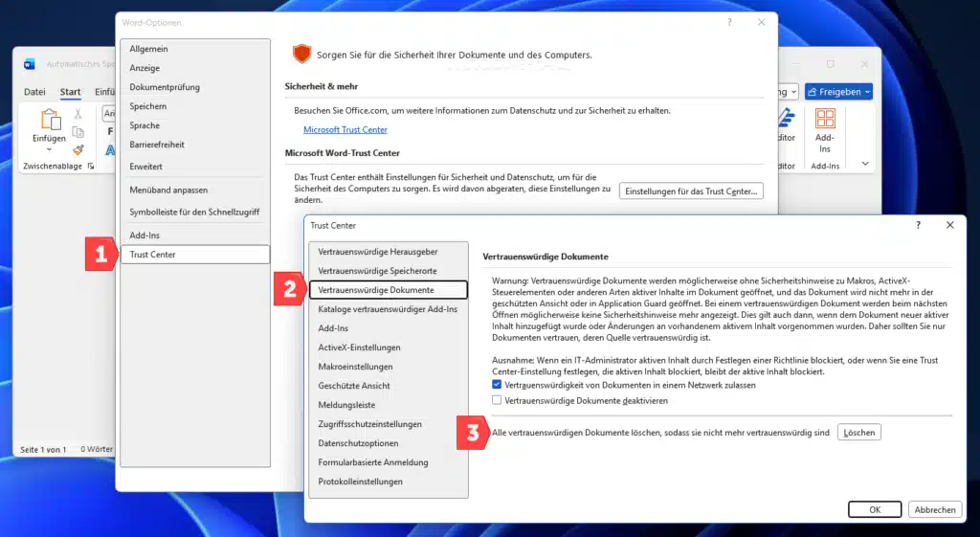This screenshot has width=980, height=537.
Task: Open the Freigeben share dropdown
Action: click(x=867, y=92)
